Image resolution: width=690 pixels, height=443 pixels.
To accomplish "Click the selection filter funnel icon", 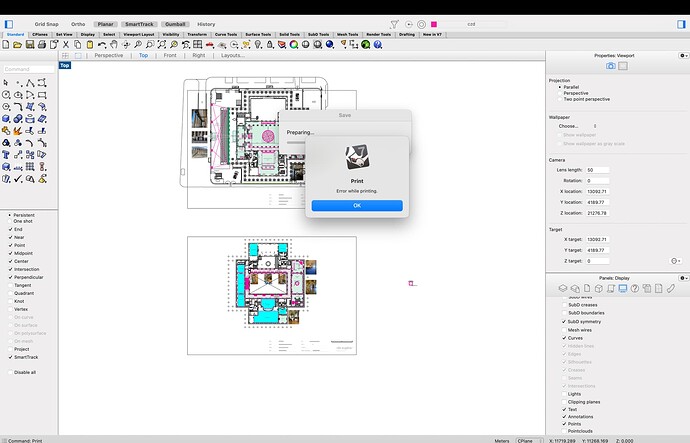I will 394,24.
